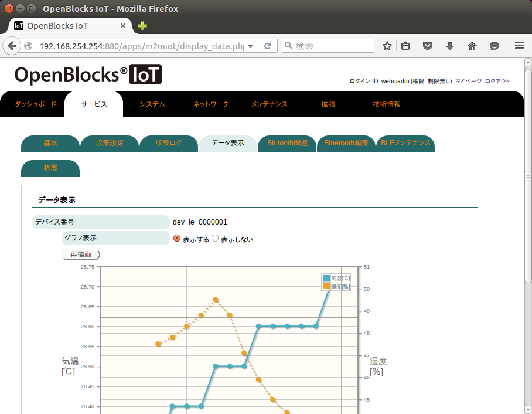Select the 表示する radio button

coord(177,239)
